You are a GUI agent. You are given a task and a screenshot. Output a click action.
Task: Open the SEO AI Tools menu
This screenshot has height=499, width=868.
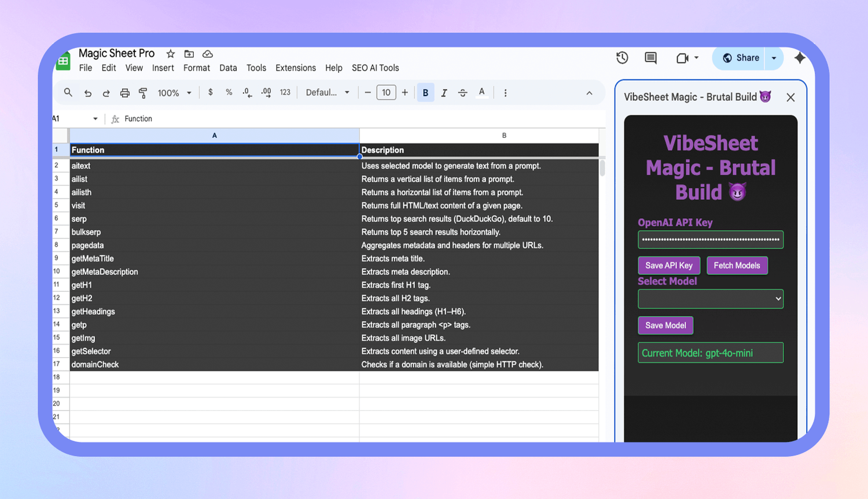click(x=376, y=68)
